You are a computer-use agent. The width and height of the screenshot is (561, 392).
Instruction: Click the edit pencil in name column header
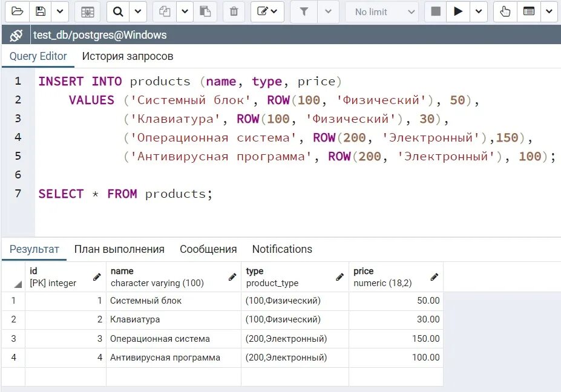click(x=232, y=277)
